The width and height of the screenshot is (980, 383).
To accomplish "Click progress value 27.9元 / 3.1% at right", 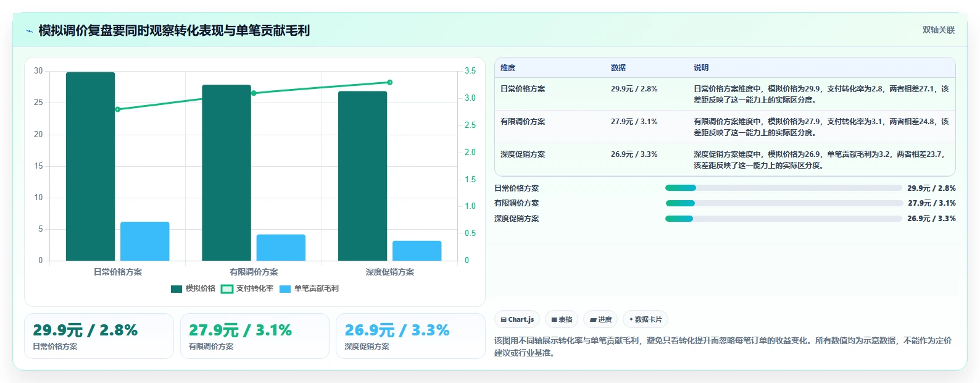I will (932, 203).
